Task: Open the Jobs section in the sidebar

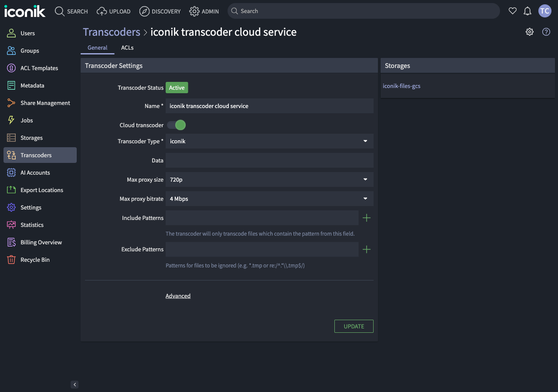Action: point(26,120)
